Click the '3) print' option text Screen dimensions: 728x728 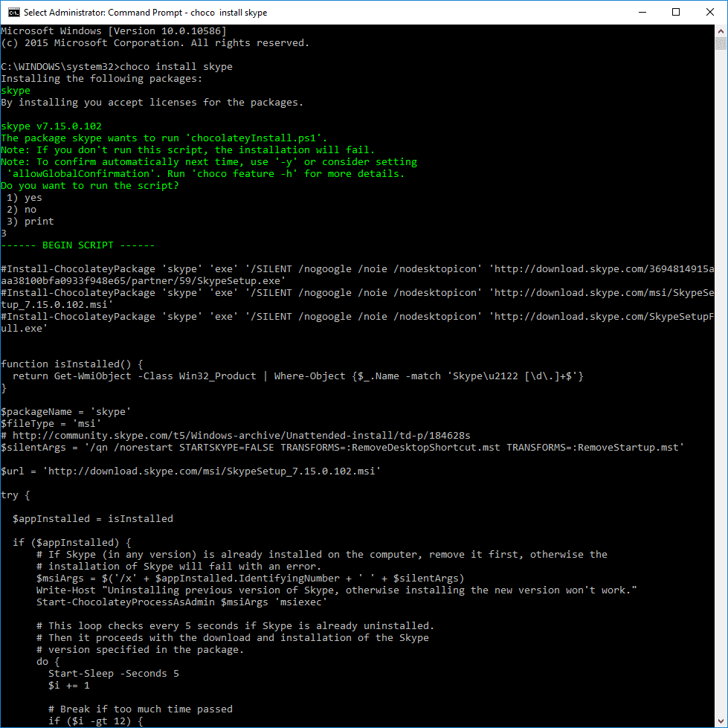click(30, 222)
